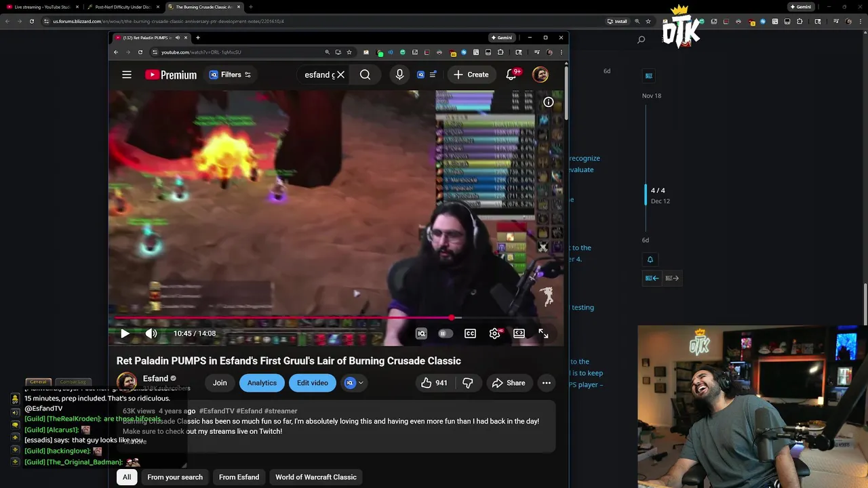Click the #EsfandTV hashtag link
Viewport: 868px width, 488px height.
point(216,411)
